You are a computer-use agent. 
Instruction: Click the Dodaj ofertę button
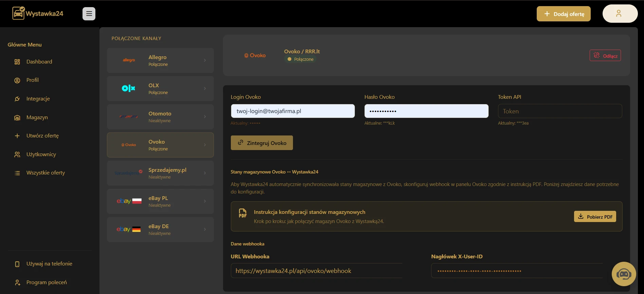point(564,14)
